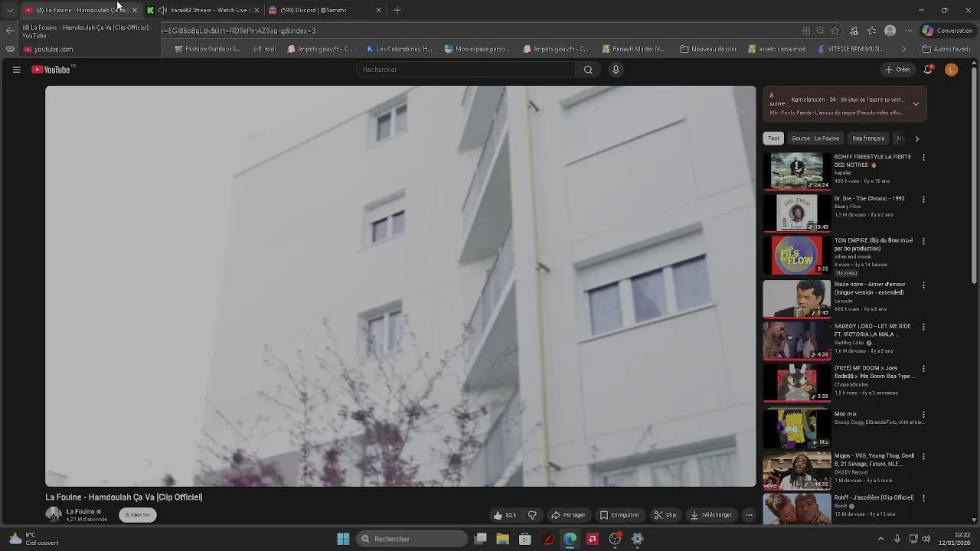Show hidden system tray icons
The height and width of the screenshot is (551, 980).
click(880, 539)
